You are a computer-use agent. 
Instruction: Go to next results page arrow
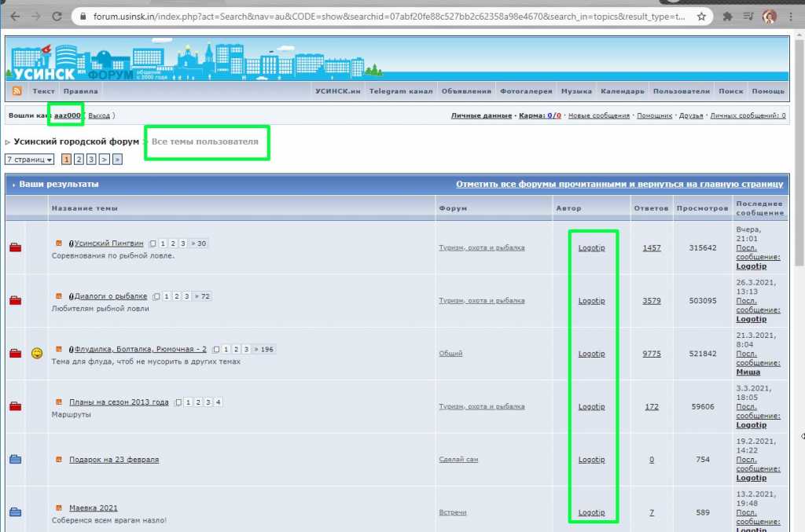pos(105,160)
